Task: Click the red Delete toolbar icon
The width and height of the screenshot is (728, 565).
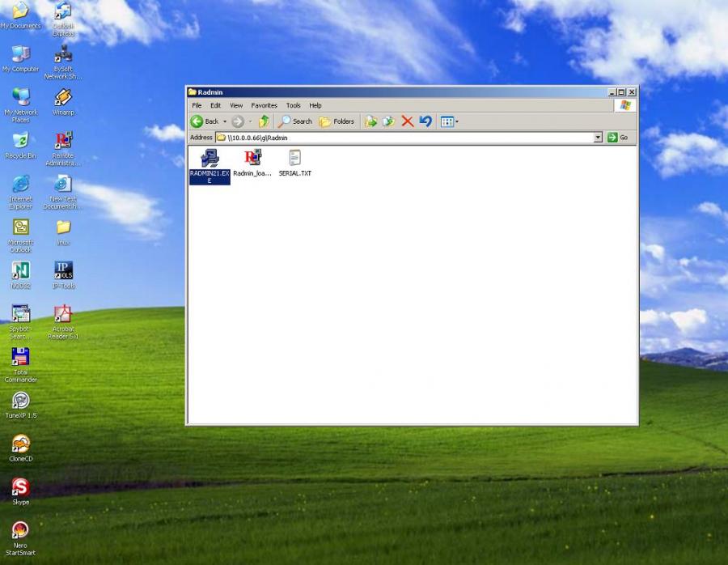Action: 407,121
